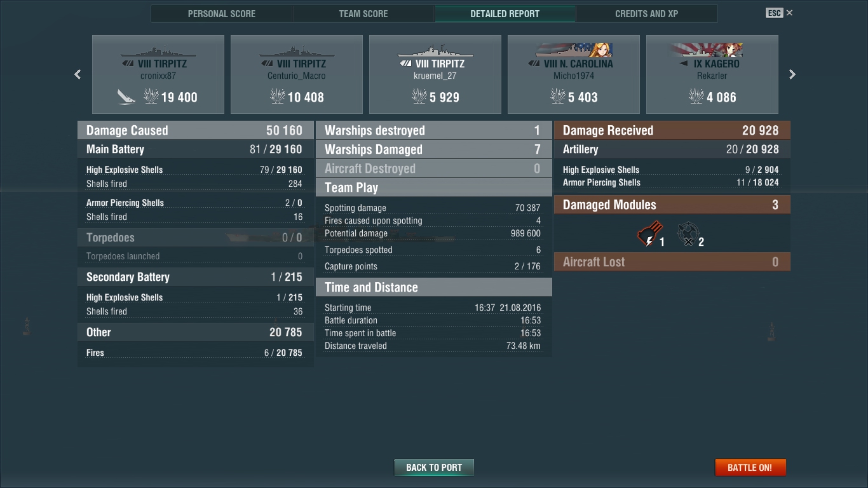868x488 pixels.
Task: Show the previous ships with the left arrow
Action: click(78, 74)
